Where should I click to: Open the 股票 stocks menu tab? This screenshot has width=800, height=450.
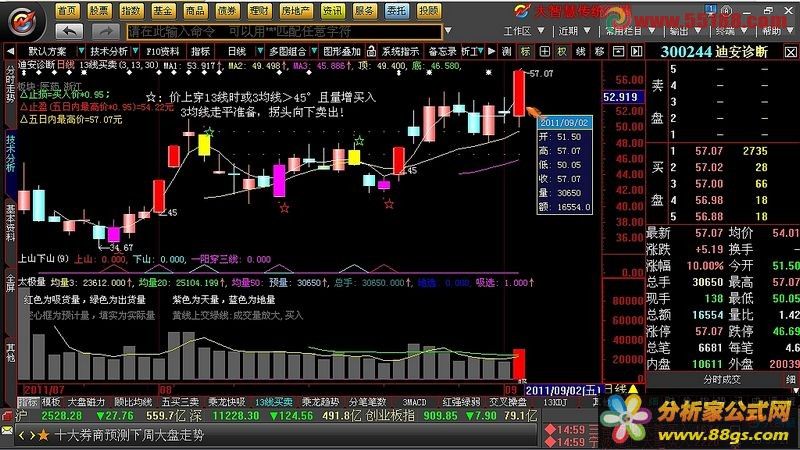click(x=99, y=10)
